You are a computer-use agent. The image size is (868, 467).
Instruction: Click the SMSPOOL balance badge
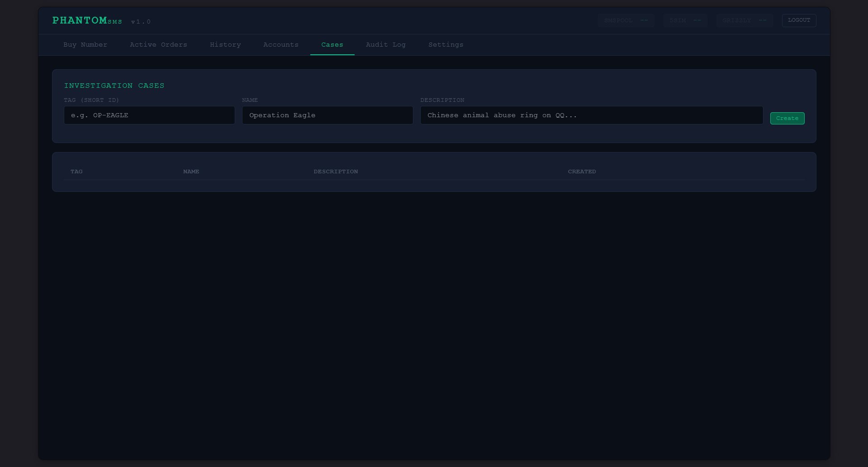coord(626,20)
